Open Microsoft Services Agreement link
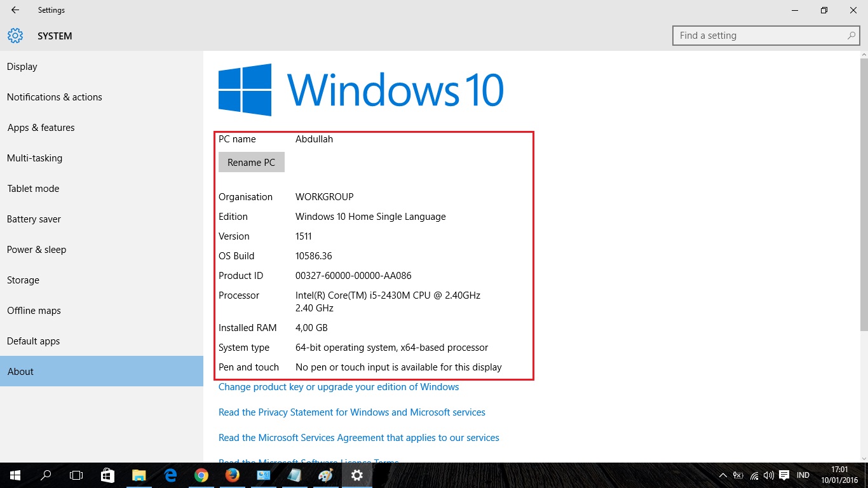The height and width of the screenshot is (488, 868). pos(359,438)
